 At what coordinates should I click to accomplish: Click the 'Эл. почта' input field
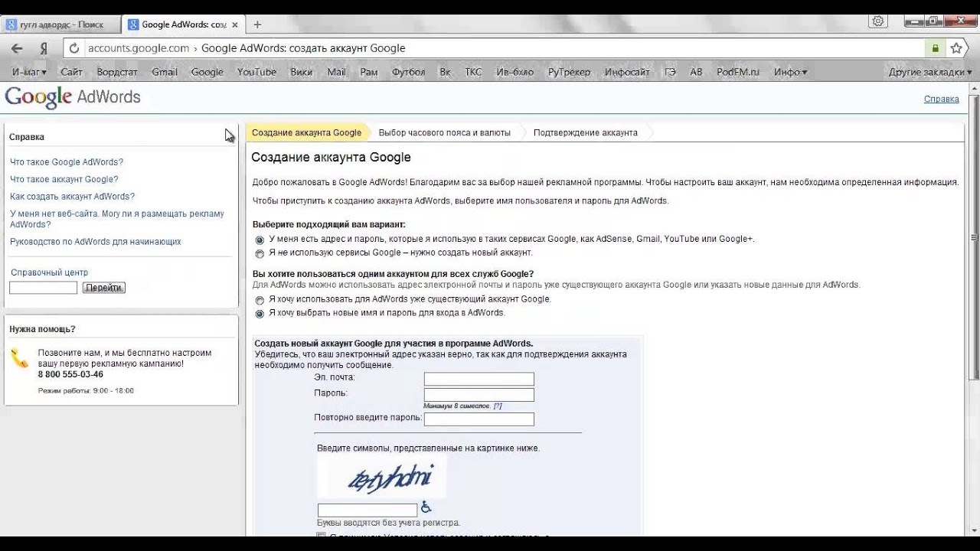[x=479, y=379]
